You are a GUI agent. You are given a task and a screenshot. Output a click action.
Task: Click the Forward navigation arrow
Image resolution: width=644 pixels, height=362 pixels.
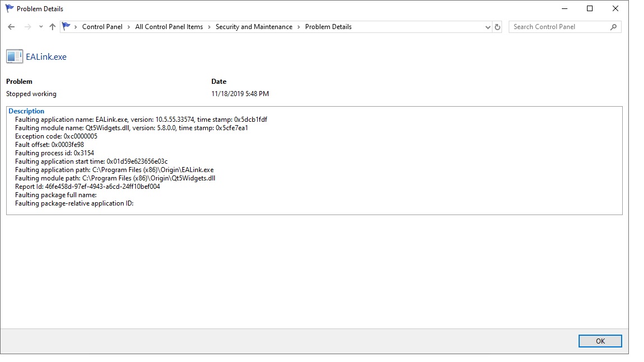[x=27, y=27]
